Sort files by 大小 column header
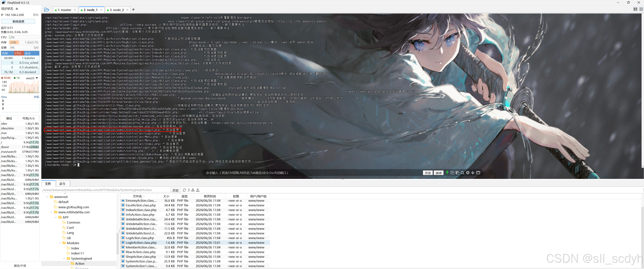Viewport: 644px width, 269px height. pos(166,196)
